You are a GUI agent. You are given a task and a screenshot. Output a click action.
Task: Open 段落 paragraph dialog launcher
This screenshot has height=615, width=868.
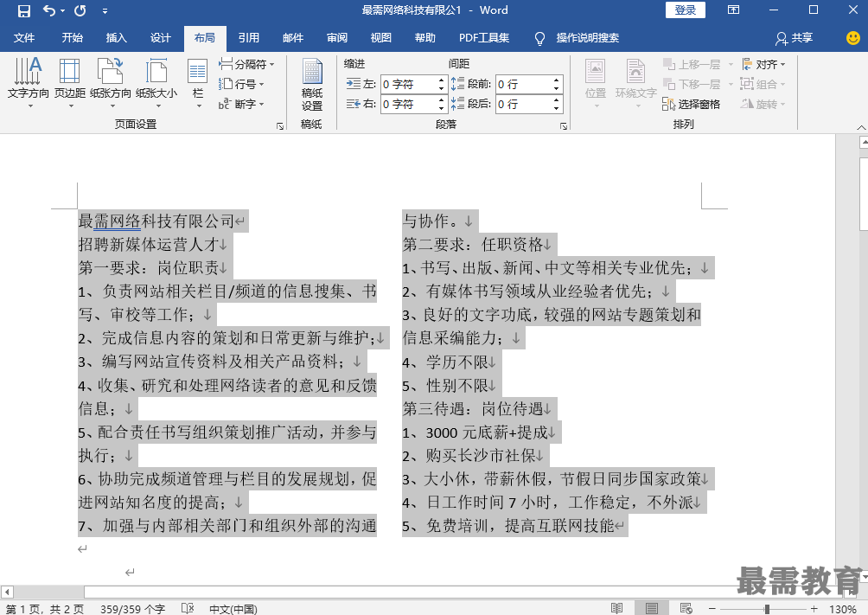[564, 126]
